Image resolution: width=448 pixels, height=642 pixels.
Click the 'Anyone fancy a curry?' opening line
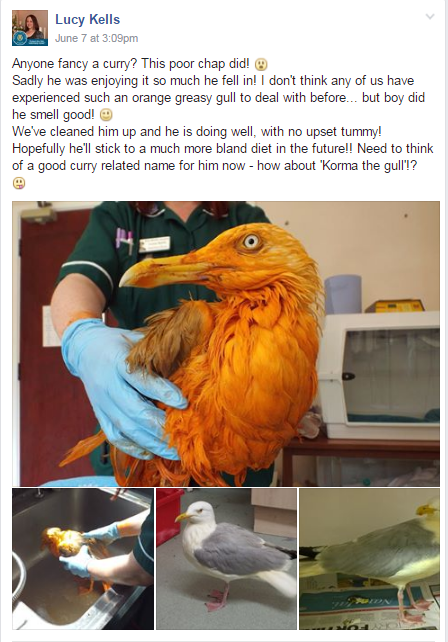point(76,64)
